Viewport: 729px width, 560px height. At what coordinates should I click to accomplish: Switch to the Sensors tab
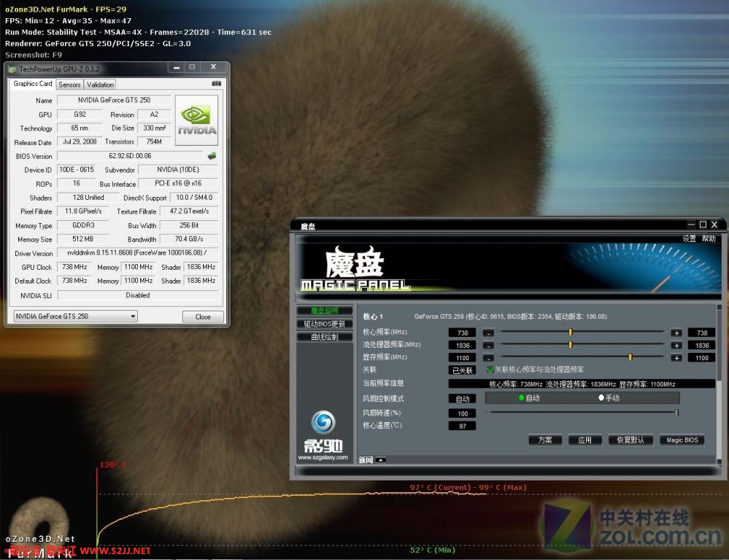tap(70, 85)
